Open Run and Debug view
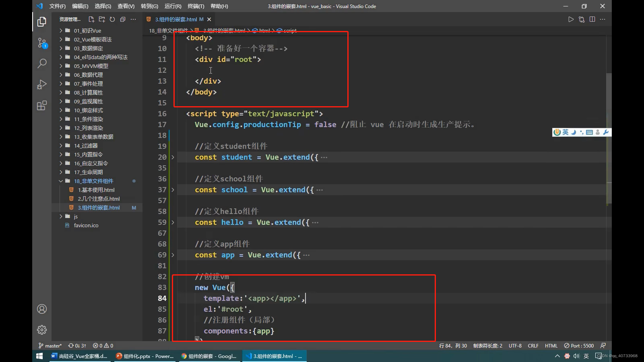Screen dimensions: 644x362 (42, 84)
